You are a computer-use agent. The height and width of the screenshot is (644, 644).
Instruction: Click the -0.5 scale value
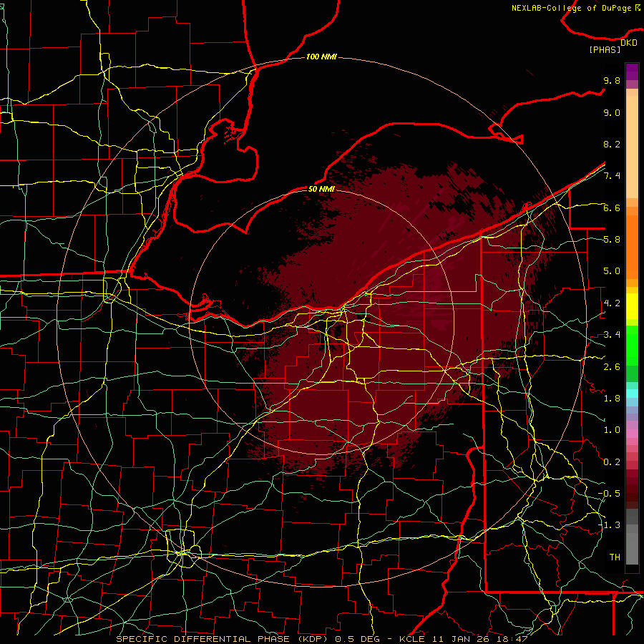click(x=609, y=494)
